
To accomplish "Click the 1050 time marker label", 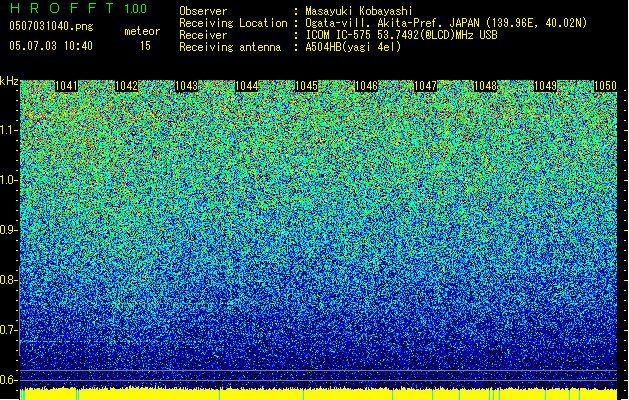I will pyautogui.click(x=605, y=86).
